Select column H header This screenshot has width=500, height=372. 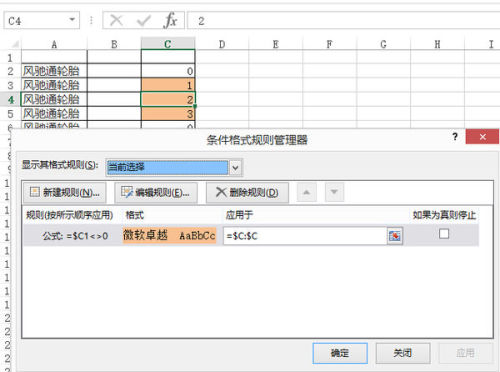pos(437,44)
